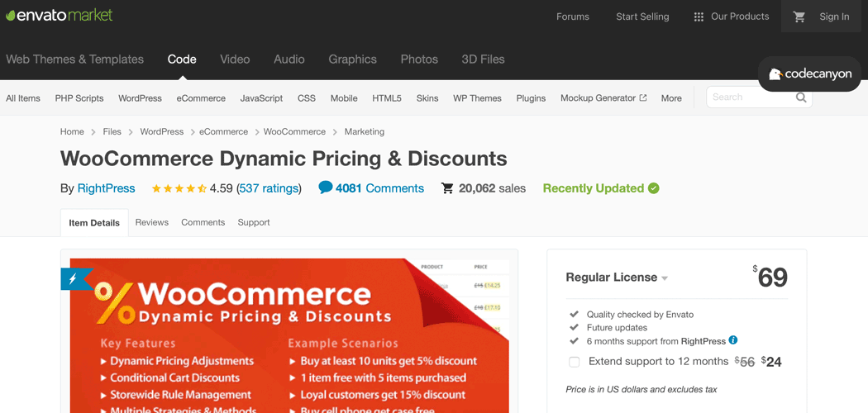Click the Recently Updated green checkmark icon
The image size is (868, 413).
pos(654,188)
